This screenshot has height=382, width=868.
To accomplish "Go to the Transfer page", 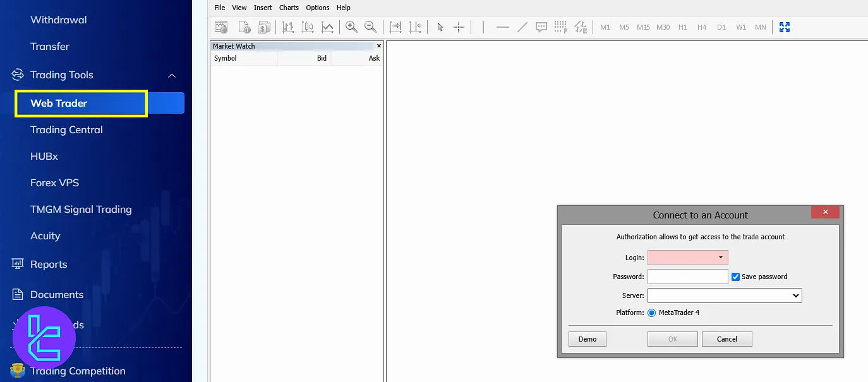I will (50, 47).
